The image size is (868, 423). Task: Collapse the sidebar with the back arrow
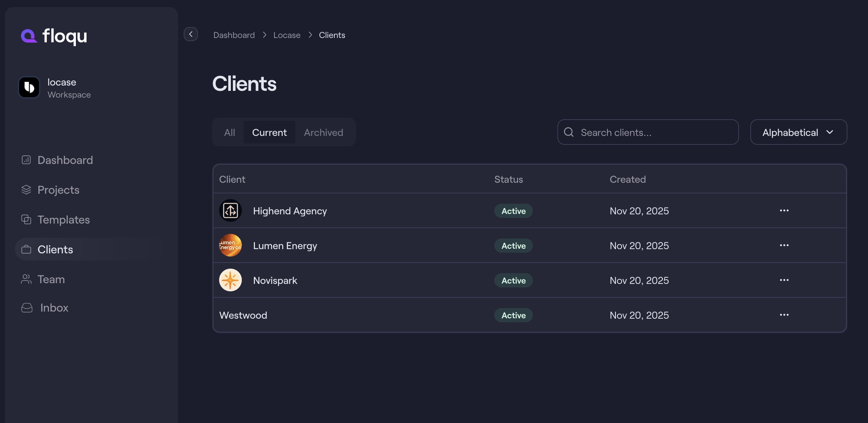(191, 34)
